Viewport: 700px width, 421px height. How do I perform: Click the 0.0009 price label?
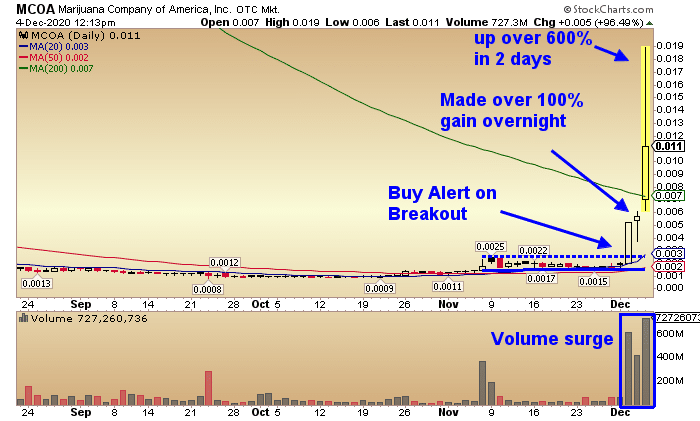379,288
